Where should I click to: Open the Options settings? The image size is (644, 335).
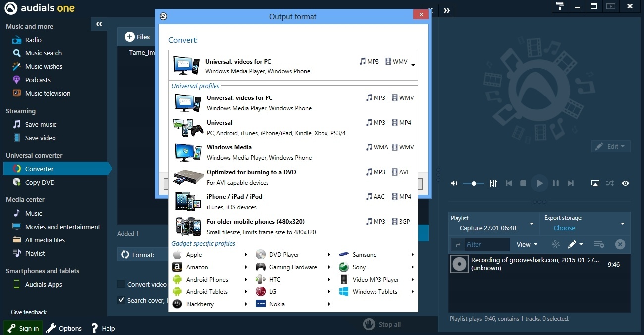point(64,328)
